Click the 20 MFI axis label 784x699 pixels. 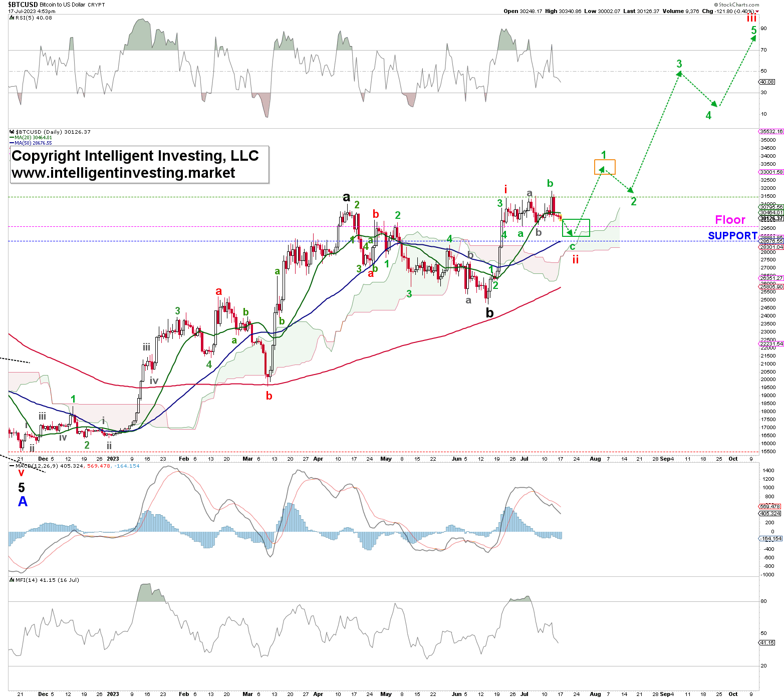tap(764, 666)
